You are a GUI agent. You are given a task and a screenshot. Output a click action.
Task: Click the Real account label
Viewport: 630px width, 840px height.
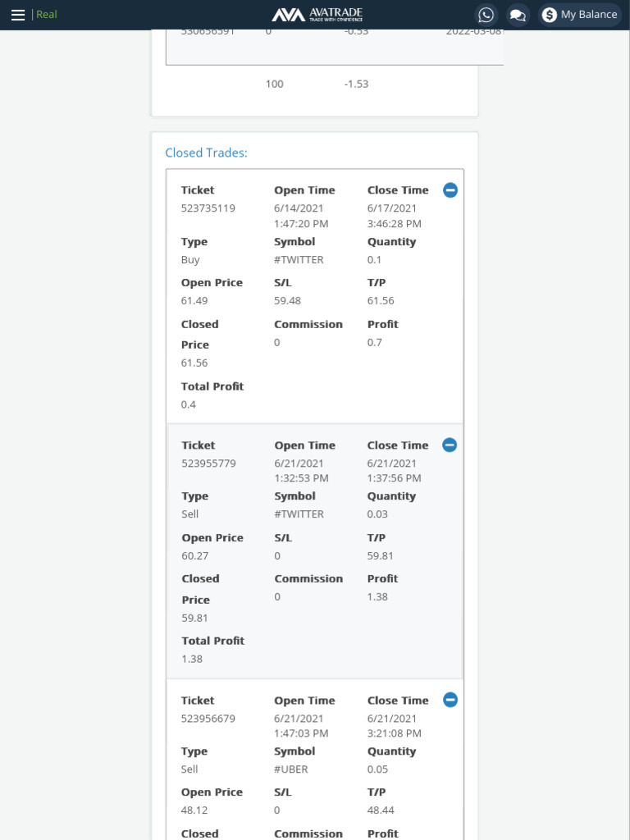[x=47, y=15]
